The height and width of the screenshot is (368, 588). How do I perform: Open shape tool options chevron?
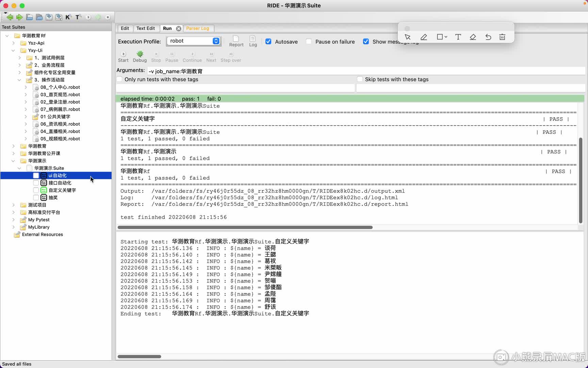446,37
